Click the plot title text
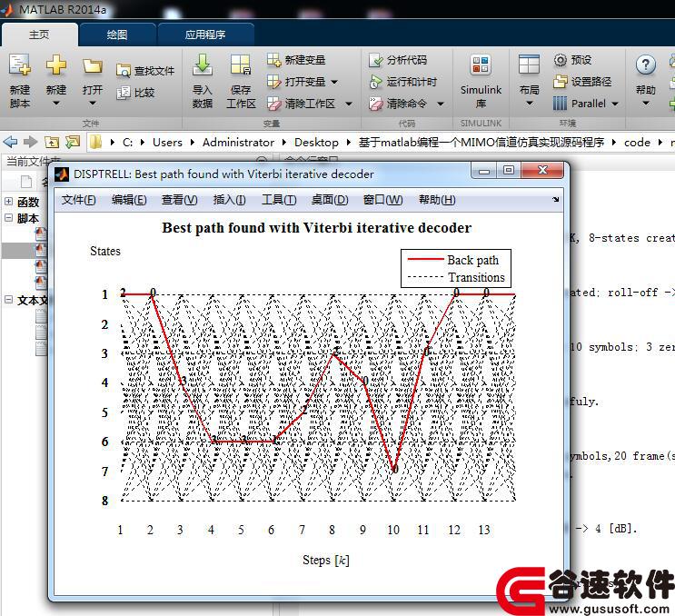Image resolution: width=675 pixels, height=616 pixels. coord(317,227)
